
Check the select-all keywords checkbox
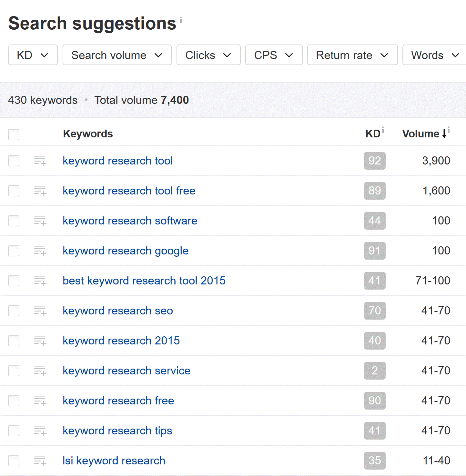[14, 134]
